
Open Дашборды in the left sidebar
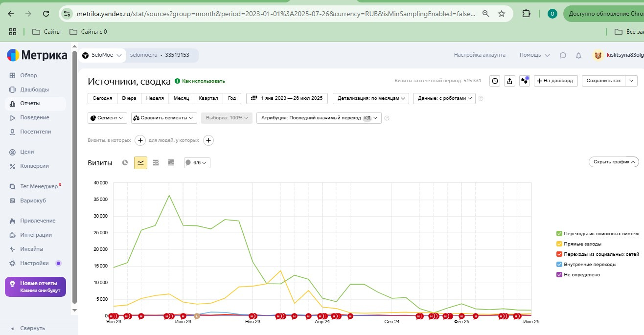(34, 89)
